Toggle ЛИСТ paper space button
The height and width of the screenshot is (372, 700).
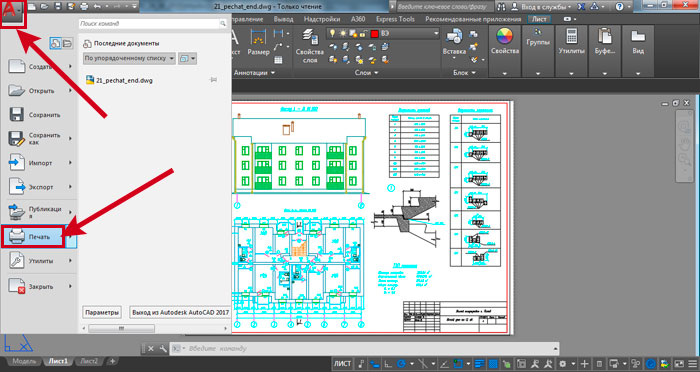click(342, 364)
